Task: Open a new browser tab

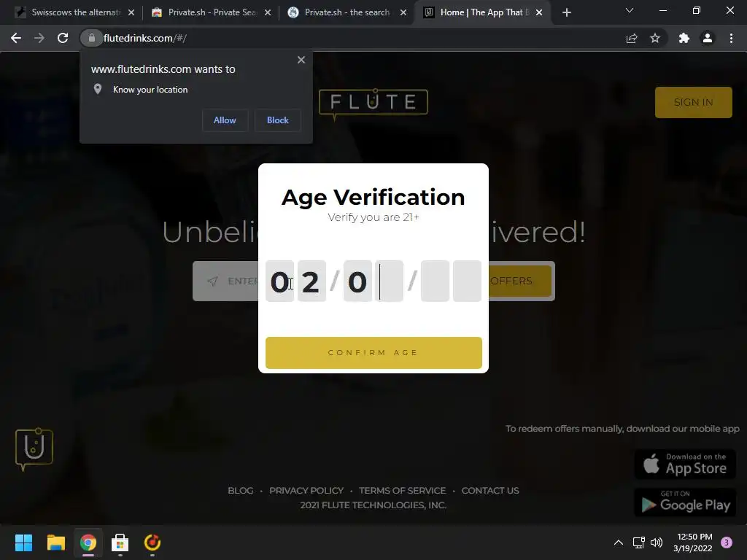Action: (x=566, y=12)
